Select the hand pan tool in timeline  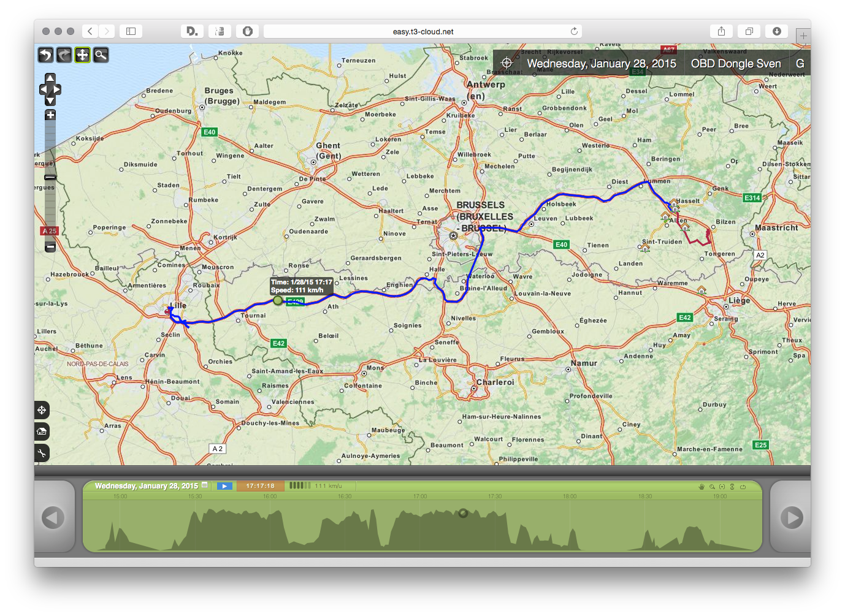(x=702, y=487)
